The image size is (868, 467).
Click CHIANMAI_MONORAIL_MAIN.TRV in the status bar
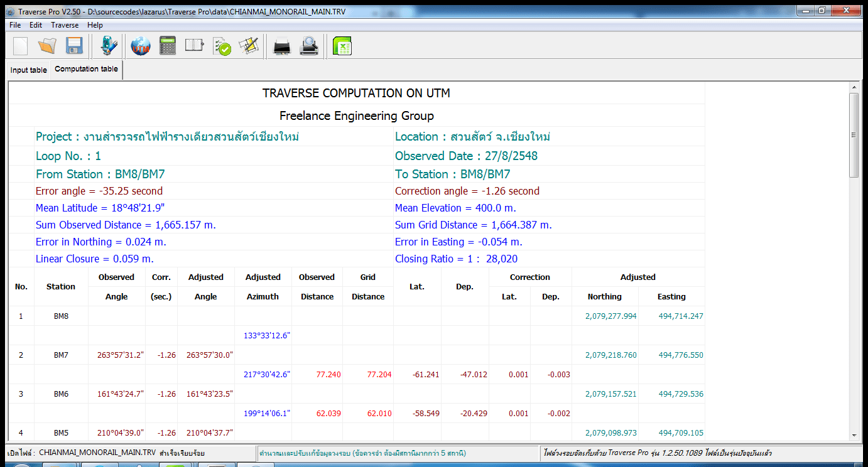97,453
